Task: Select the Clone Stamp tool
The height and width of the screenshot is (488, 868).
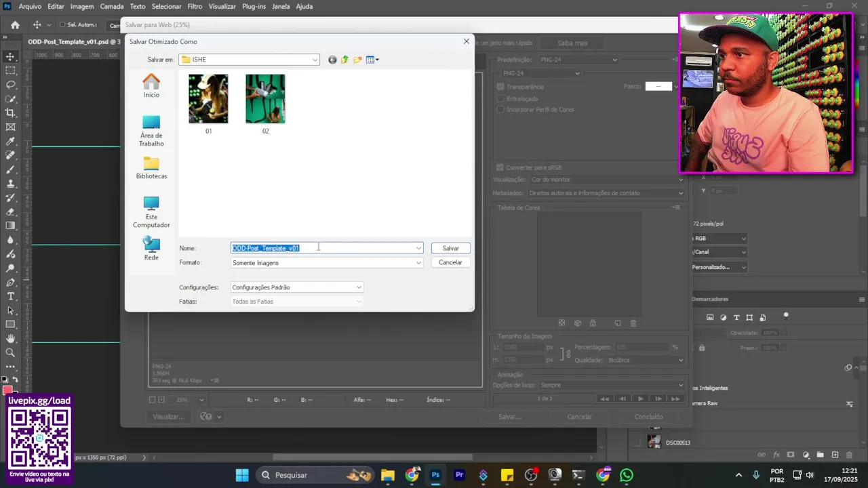Action: tap(10, 184)
